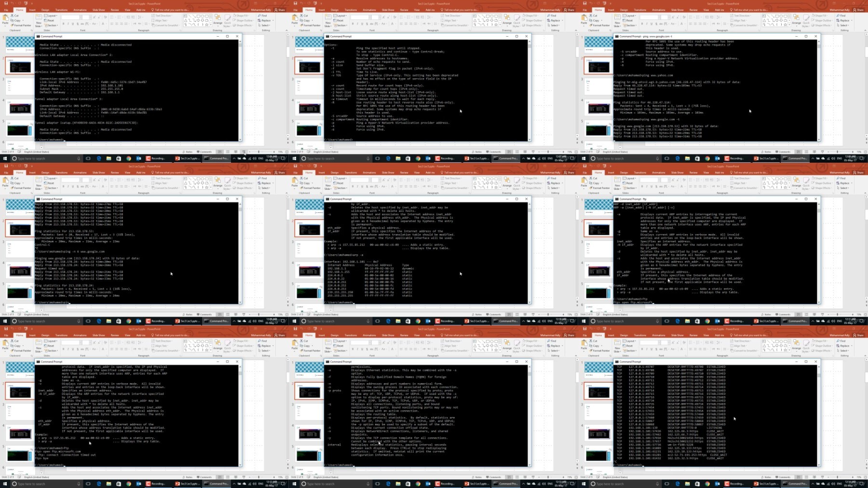The image size is (868, 488).
Task: Toggle Comments in the ftp connection timed out frame
Action: click(x=204, y=477)
